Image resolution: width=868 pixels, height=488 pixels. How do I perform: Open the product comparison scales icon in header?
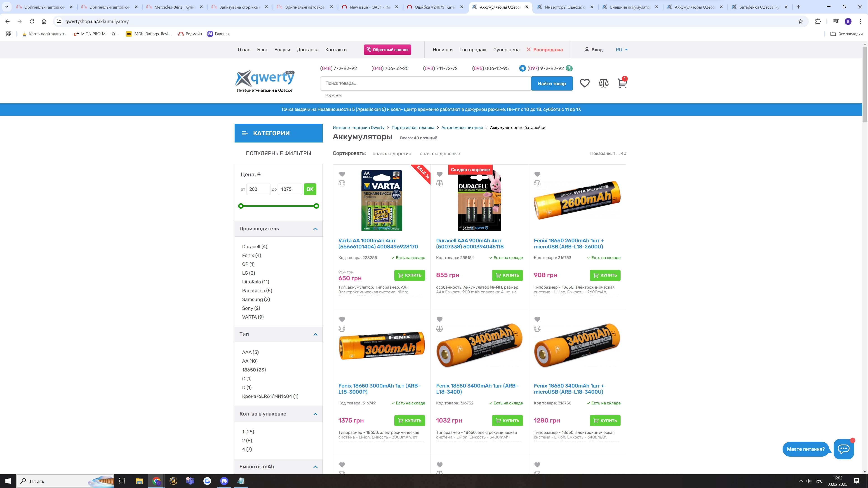click(603, 83)
